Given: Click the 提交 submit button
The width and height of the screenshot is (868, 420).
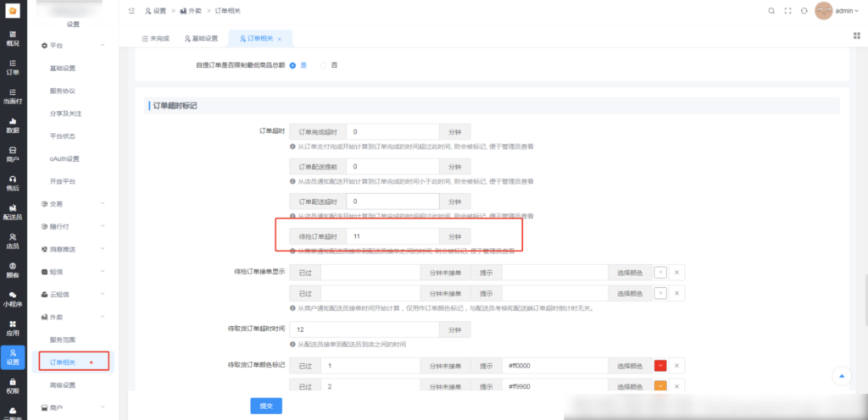Looking at the screenshot, I should coord(266,406).
